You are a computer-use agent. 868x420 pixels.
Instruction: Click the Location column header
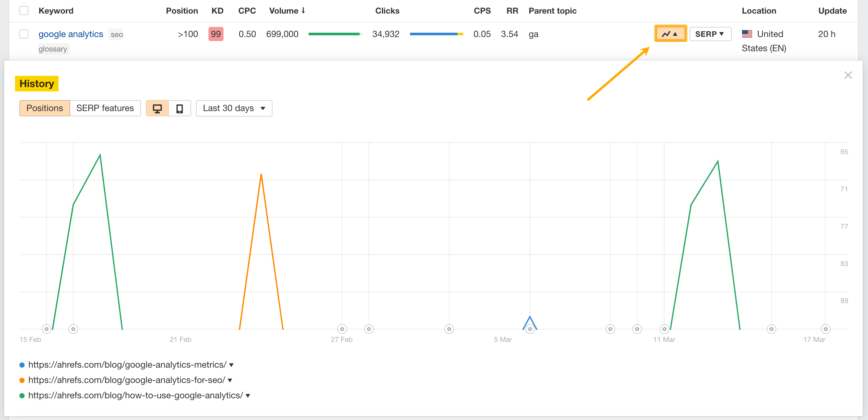coord(759,11)
